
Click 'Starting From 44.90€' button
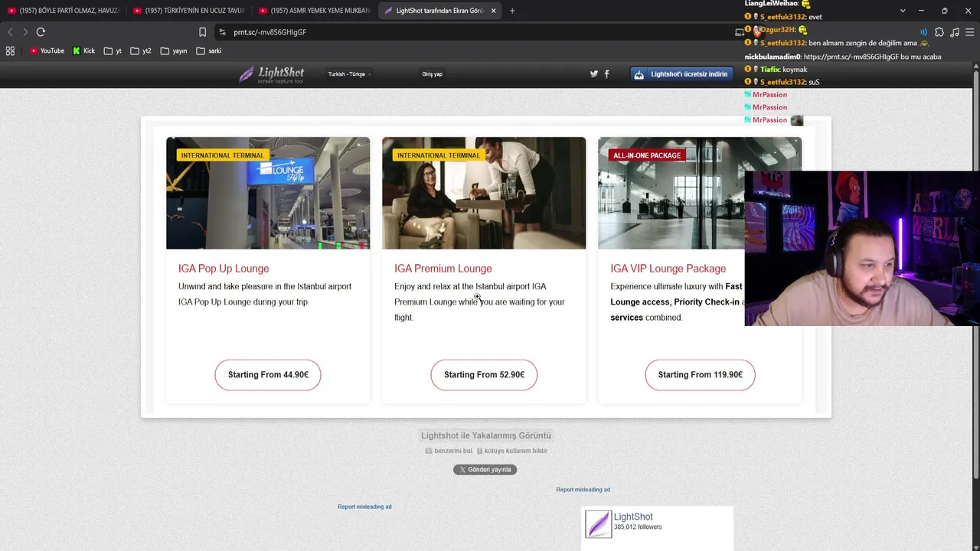[x=268, y=375]
